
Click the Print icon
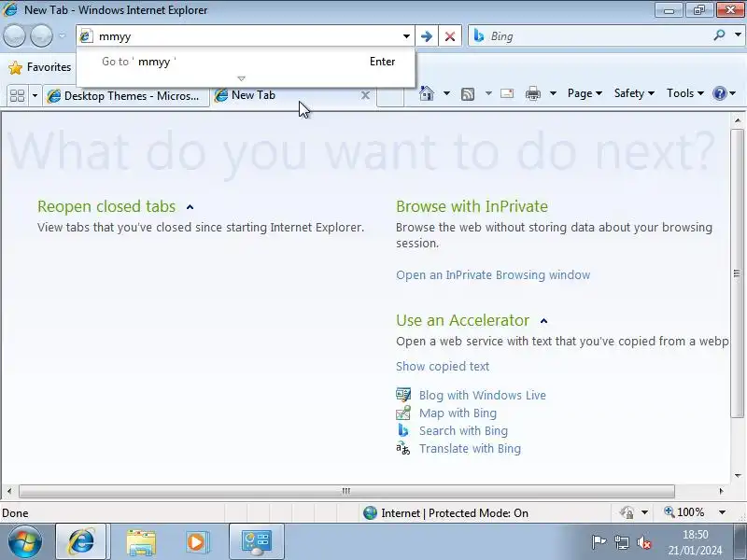tap(532, 94)
